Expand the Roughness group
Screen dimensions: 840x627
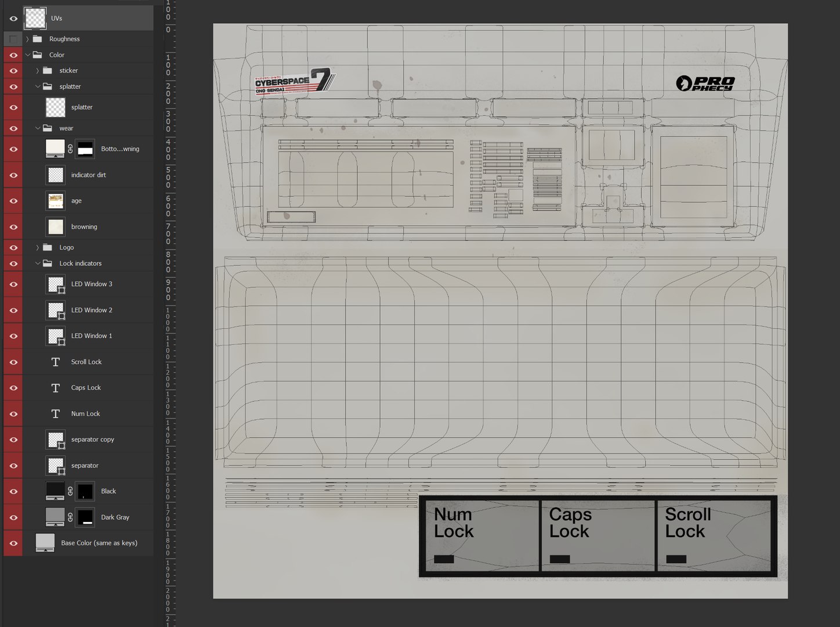[27, 39]
